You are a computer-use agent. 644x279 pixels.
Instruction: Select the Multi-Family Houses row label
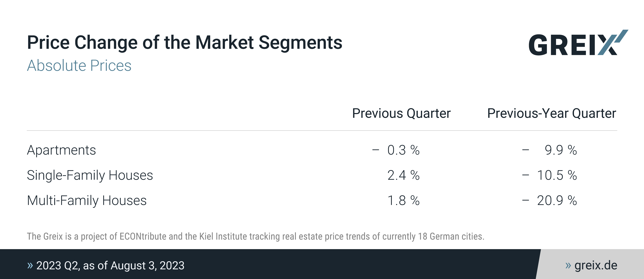pyautogui.click(x=87, y=200)
